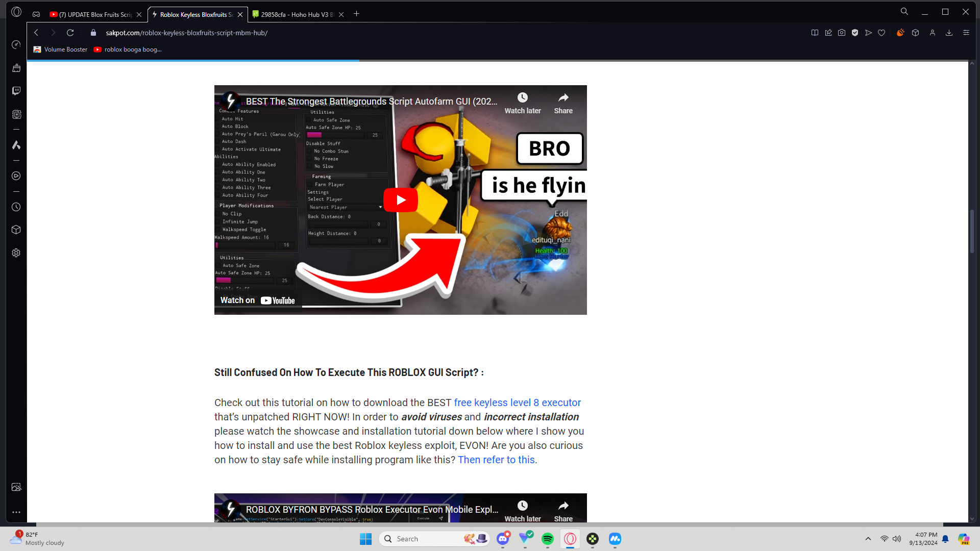Open Spotify from the taskbar
Screen dimensions: 980x551
click(x=548, y=539)
